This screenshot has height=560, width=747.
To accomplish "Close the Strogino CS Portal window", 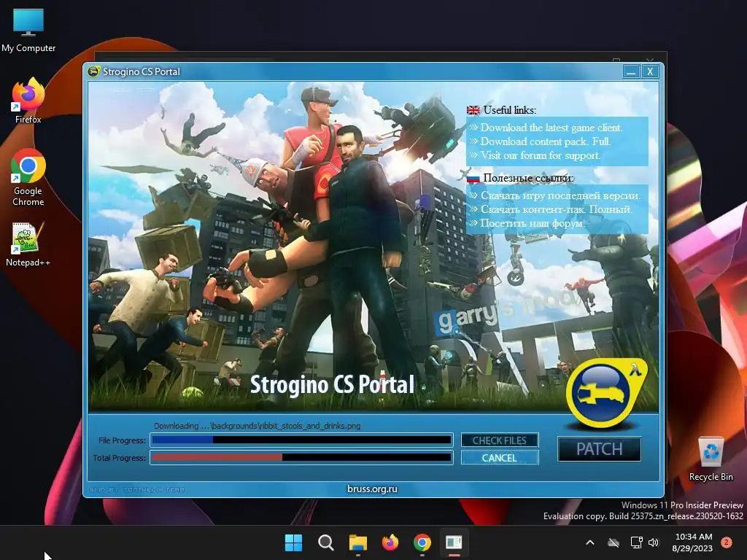I will pyautogui.click(x=650, y=71).
